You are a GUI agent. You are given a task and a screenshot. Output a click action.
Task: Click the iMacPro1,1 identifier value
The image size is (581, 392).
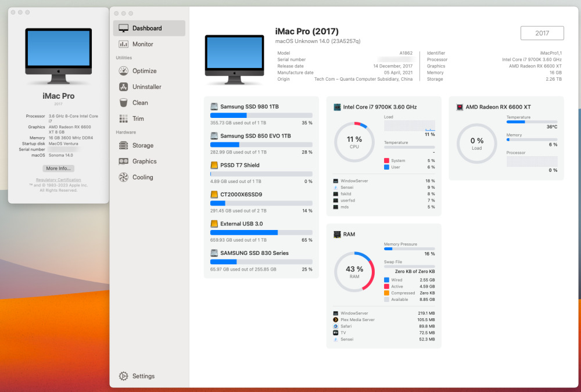point(551,53)
